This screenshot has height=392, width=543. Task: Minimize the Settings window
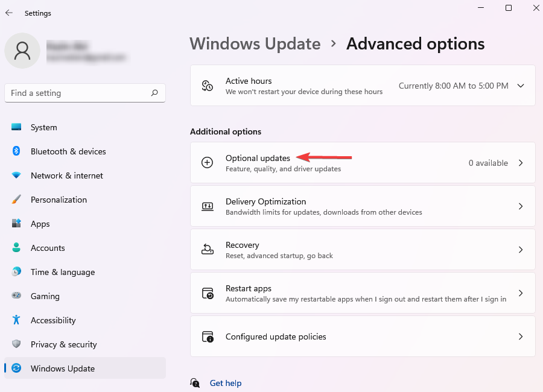click(x=481, y=8)
